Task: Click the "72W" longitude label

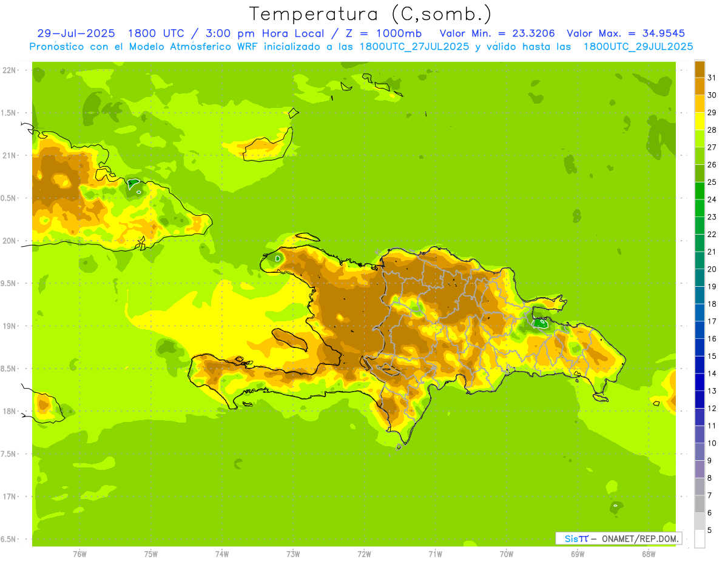Action: pyautogui.click(x=364, y=554)
